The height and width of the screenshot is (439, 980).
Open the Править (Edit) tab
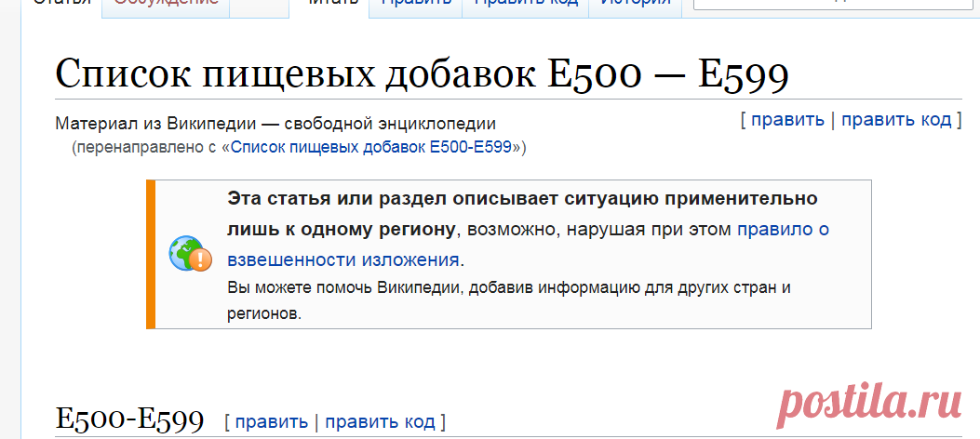416,5
